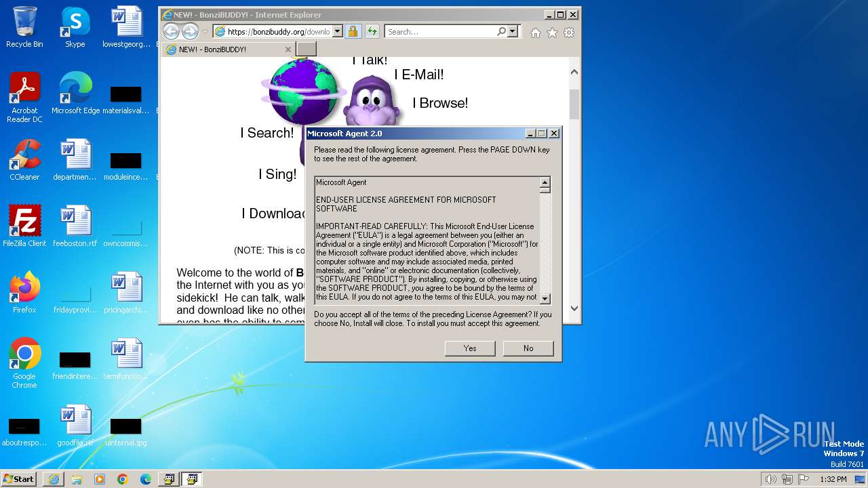Click the volume speaker tray icon
Screen dimensions: 868x488
tap(770, 479)
